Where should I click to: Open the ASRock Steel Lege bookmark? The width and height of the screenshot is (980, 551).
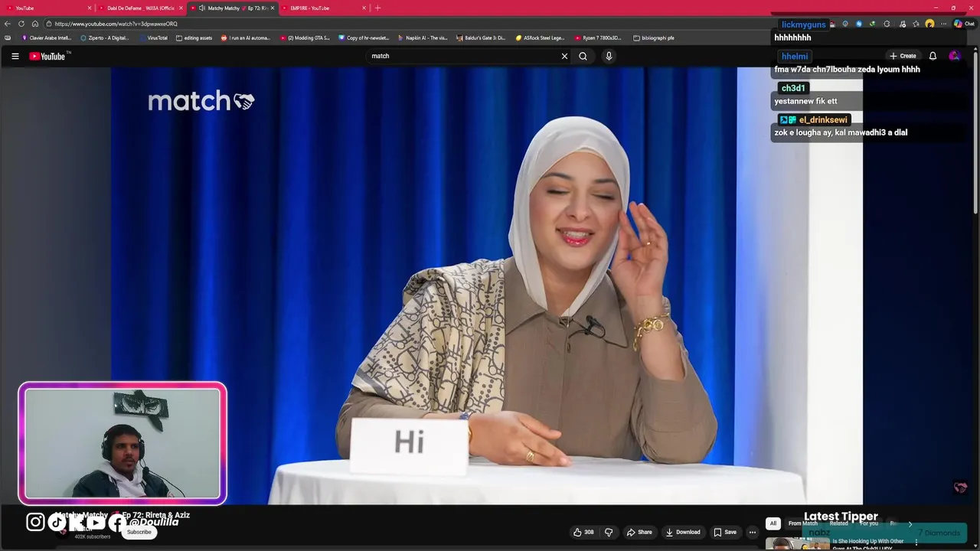(541, 37)
